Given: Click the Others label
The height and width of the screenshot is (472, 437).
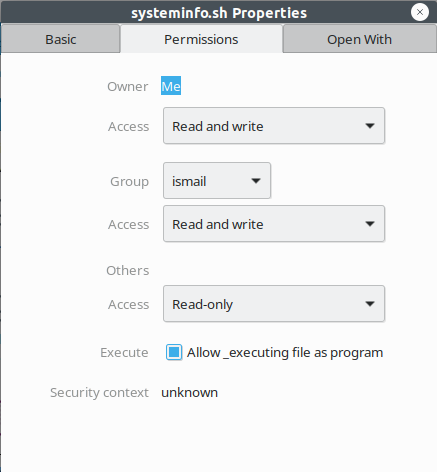Looking at the screenshot, I should pyautogui.click(x=128, y=270).
